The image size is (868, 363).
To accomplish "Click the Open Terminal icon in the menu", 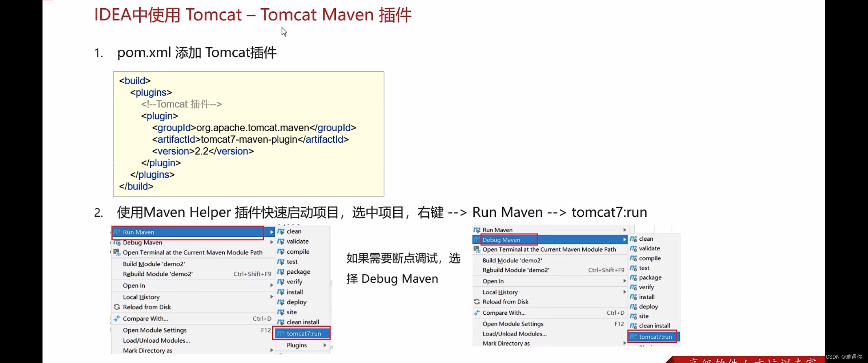I will pos(116,252).
